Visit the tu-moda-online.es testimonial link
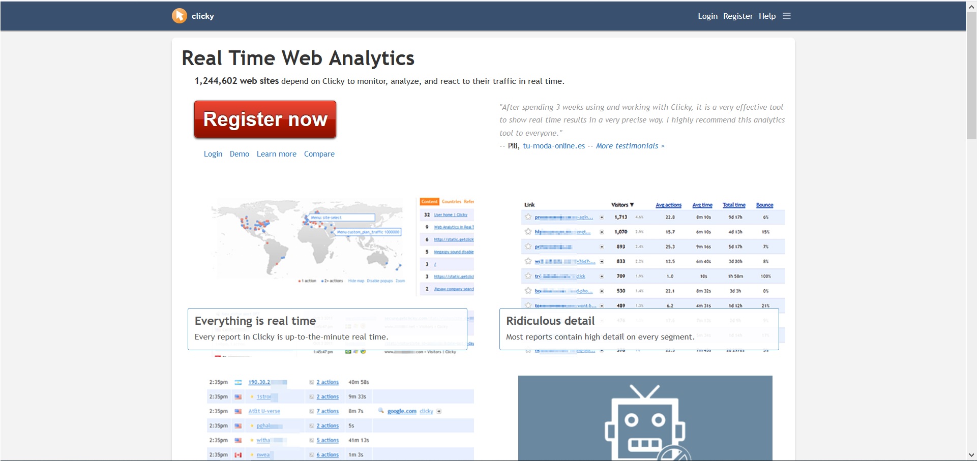This screenshot has height=461, width=980. coord(554,146)
